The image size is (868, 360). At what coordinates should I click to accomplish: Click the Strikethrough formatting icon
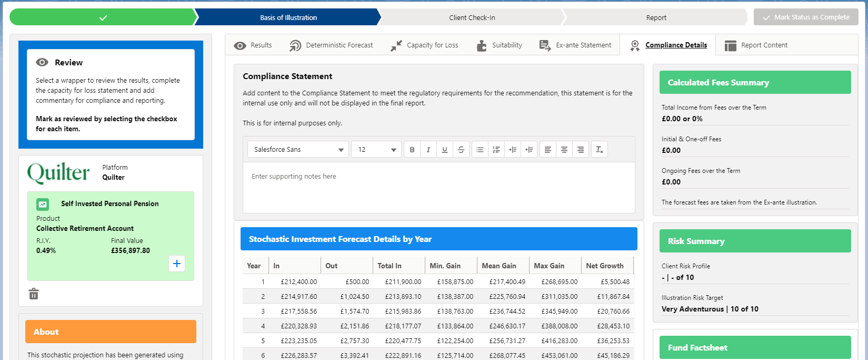click(461, 150)
